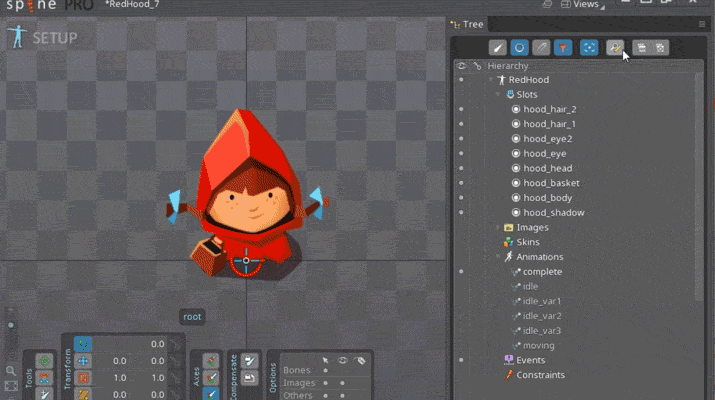Click the SETUP mode label
Screen dimensions: 715x400
point(55,38)
